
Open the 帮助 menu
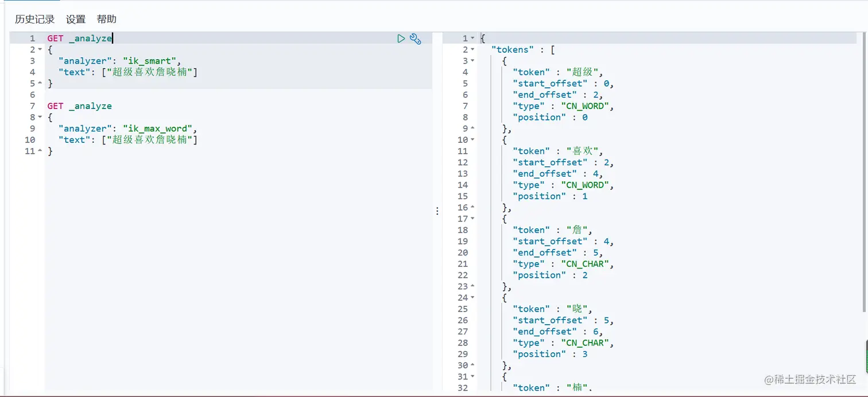pos(107,19)
